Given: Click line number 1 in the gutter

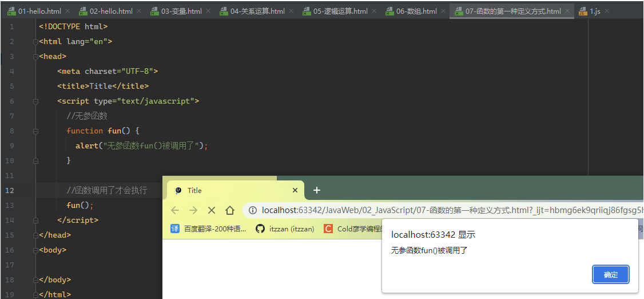Looking at the screenshot, I should pyautogui.click(x=11, y=27).
